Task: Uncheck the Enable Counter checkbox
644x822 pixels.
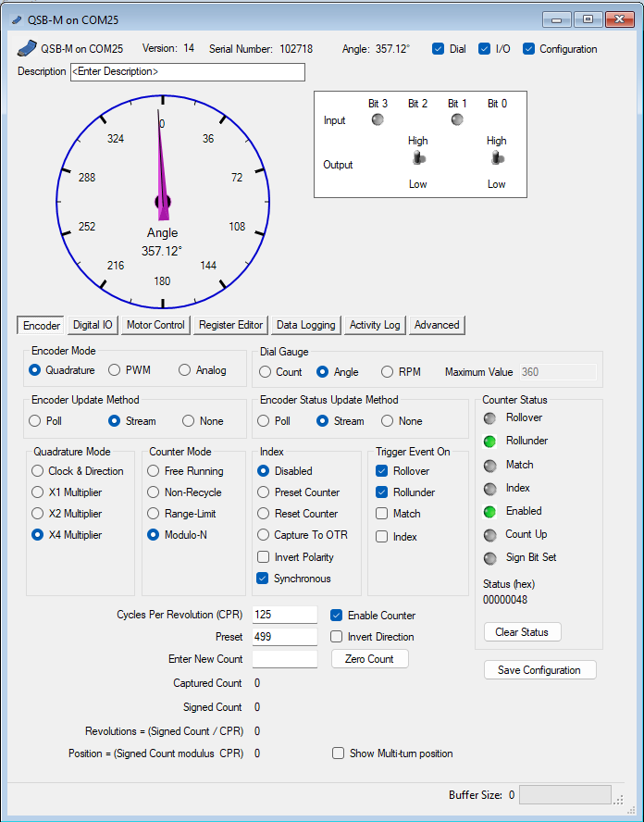Action: coord(338,616)
